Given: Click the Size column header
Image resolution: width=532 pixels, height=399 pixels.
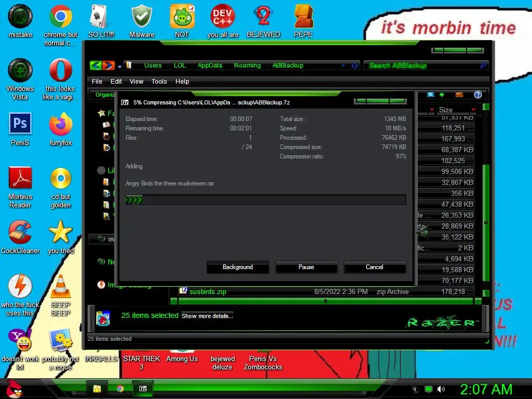Looking at the screenshot, I should 445,110.
